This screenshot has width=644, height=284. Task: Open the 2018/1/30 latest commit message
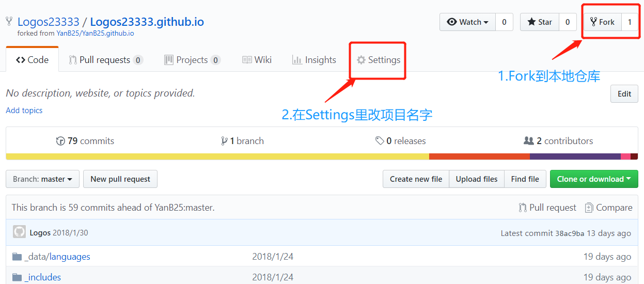tap(70, 233)
